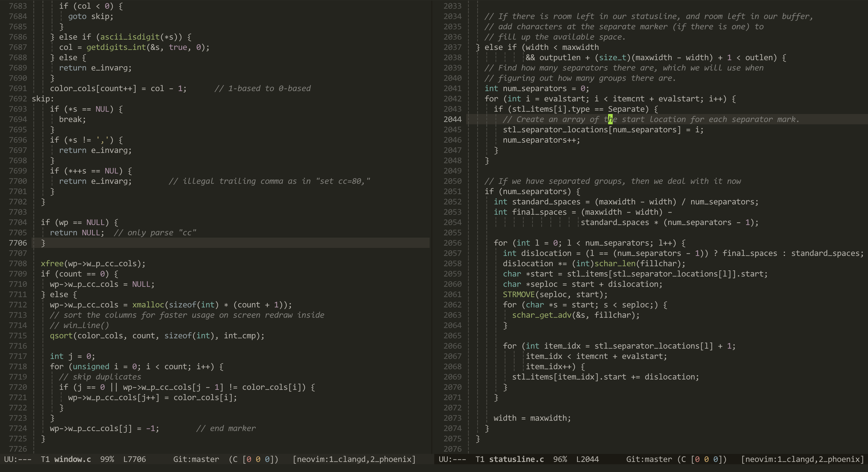The width and height of the screenshot is (868, 472).
Task: Click the skip: label line
Action: 43,99
